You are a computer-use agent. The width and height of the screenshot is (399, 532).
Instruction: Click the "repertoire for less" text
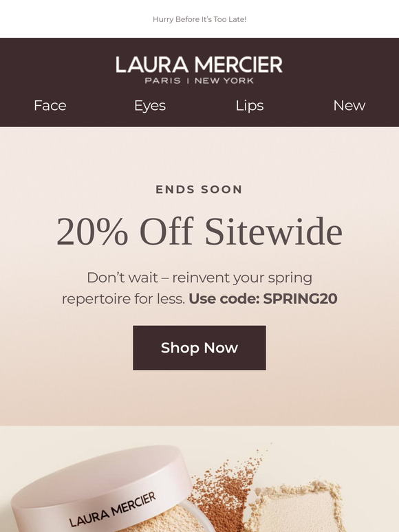(x=123, y=299)
